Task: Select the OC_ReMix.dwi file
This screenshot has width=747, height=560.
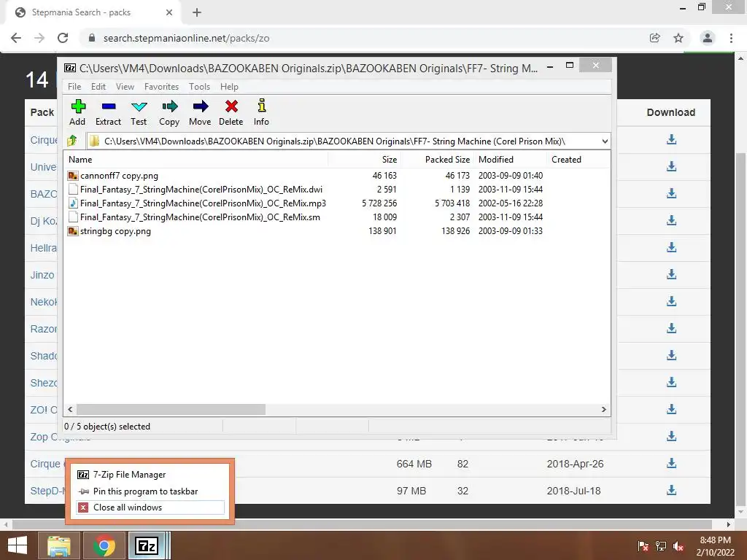Action: point(201,190)
